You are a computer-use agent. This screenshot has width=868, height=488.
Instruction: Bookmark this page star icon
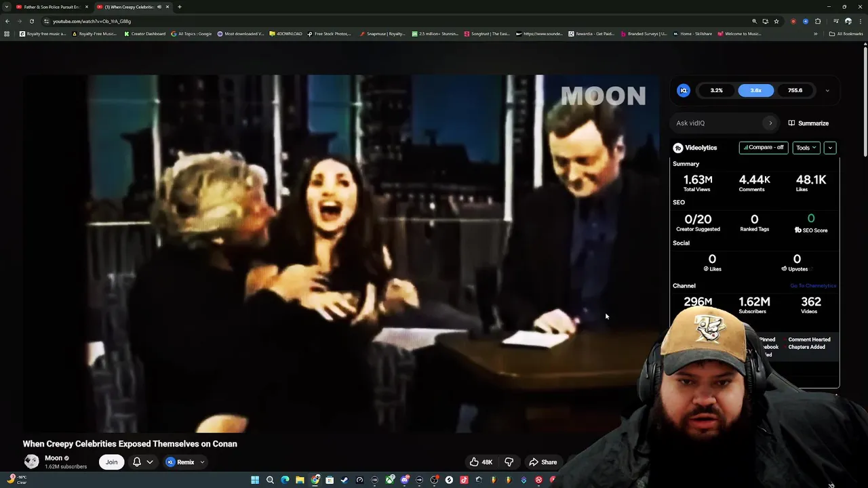(776, 21)
